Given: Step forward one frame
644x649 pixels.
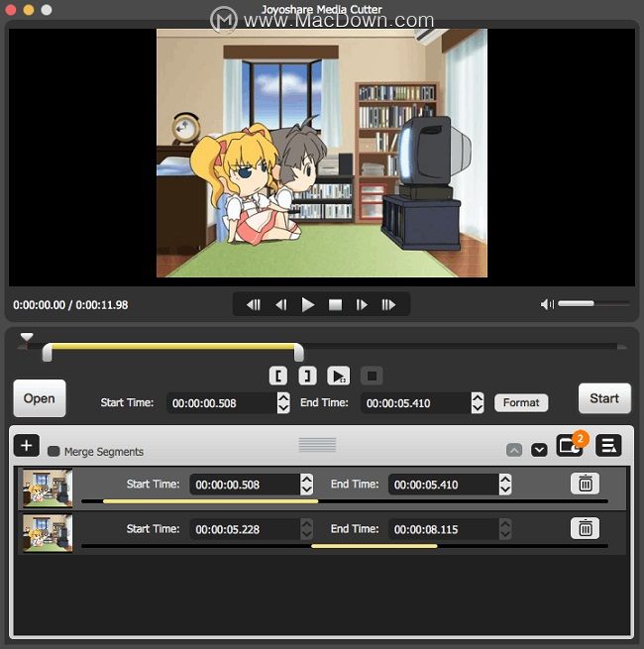Looking at the screenshot, I should pyautogui.click(x=362, y=305).
